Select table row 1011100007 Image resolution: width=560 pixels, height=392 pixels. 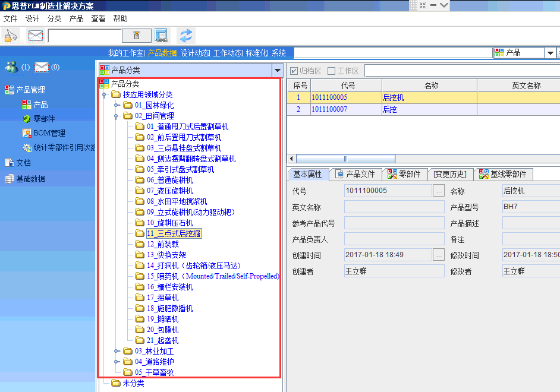click(x=423, y=109)
